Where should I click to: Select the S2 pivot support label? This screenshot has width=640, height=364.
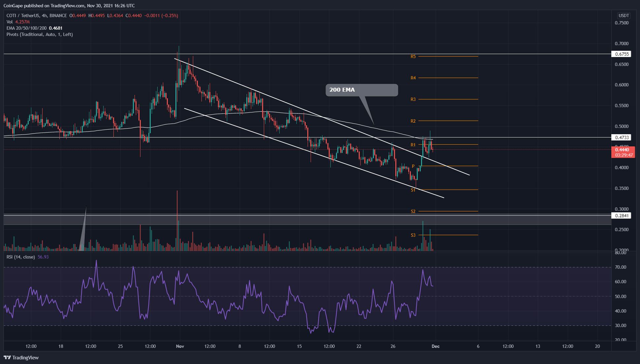tap(413, 211)
